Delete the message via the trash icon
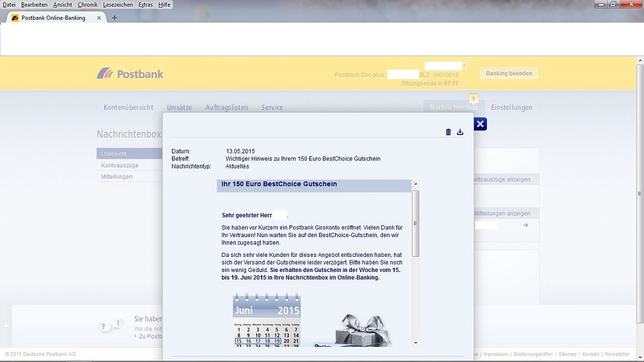644x362 pixels. click(x=448, y=132)
